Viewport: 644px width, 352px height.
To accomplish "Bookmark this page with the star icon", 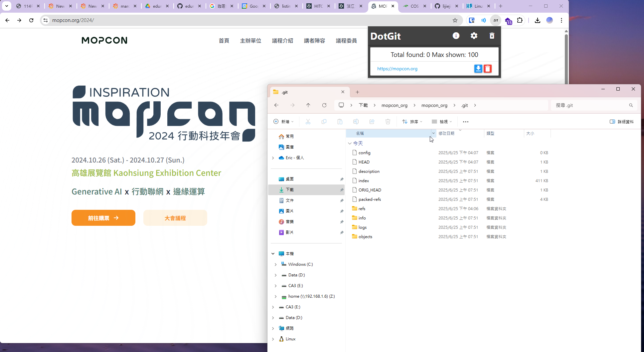I will coord(455,20).
